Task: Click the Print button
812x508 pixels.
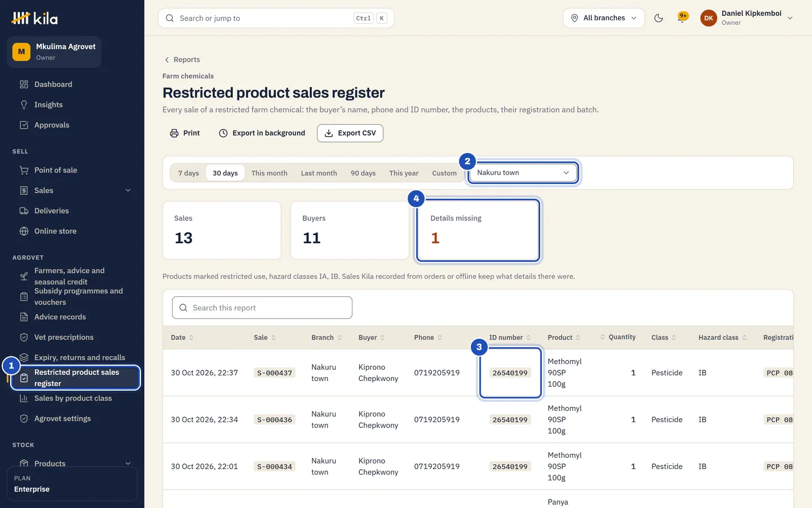Action: click(185, 133)
